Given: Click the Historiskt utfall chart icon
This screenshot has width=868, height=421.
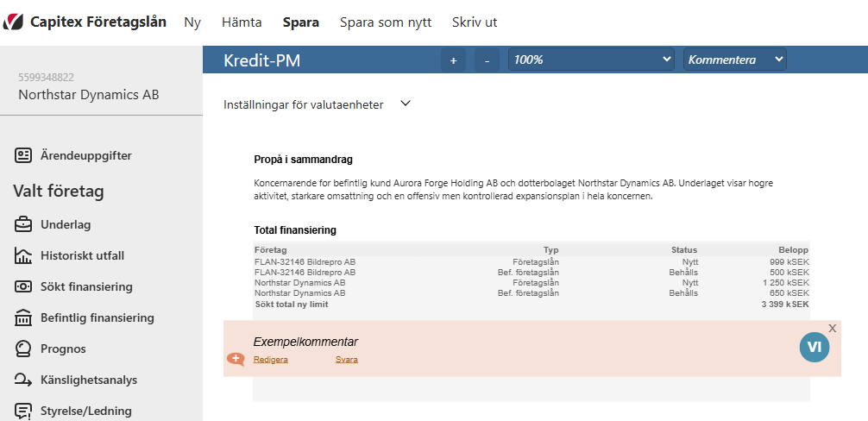Looking at the screenshot, I should click(x=22, y=255).
